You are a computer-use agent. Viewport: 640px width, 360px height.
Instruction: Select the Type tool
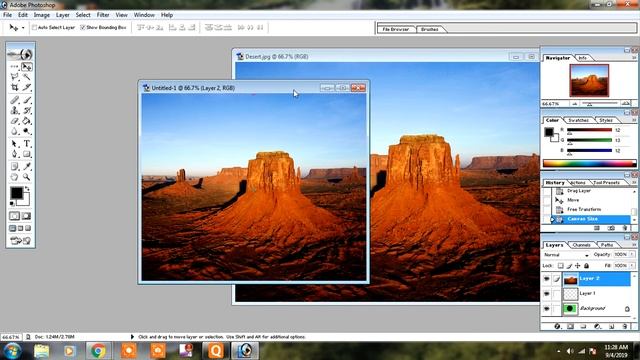pyautogui.click(x=27, y=144)
